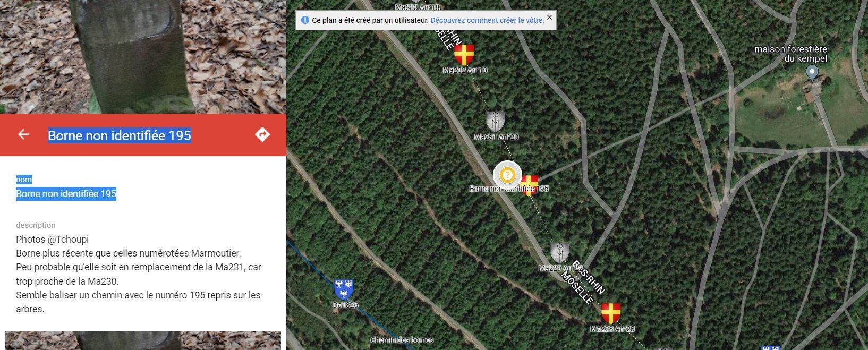Image resolution: width=868 pixels, height=350 pixels.
Task: Open the photo thumbnail below the description
Action: click(x=143, y=341)
